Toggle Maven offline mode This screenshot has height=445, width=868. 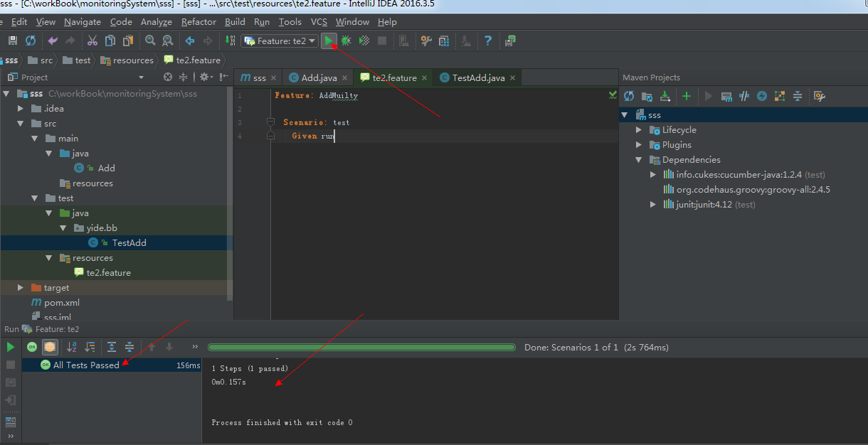pos(744,96)
